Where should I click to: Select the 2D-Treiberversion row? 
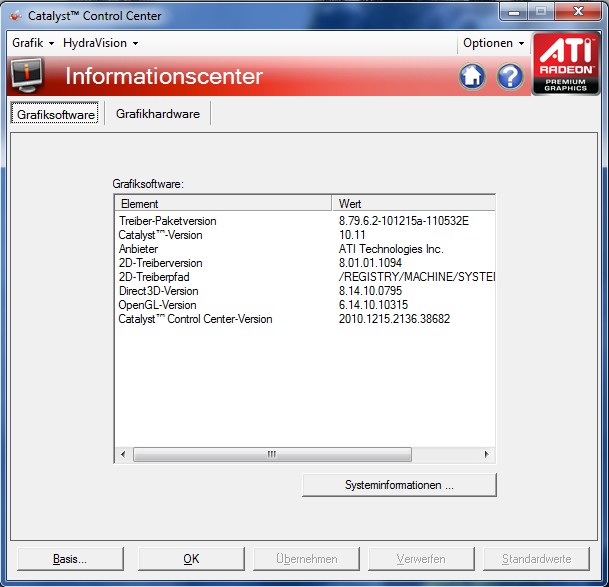click(305, 263)
